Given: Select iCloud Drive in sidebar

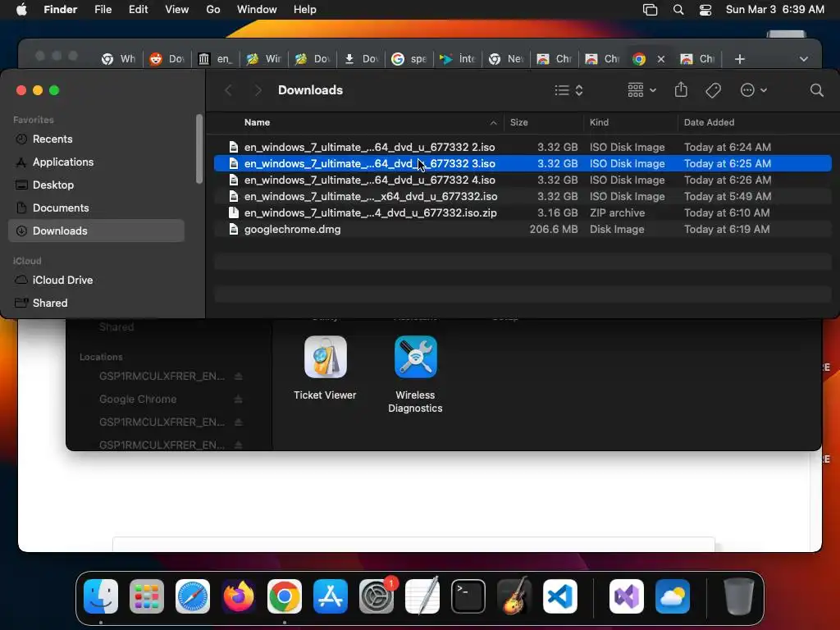Looking at the screenshot, I should 97,280.
